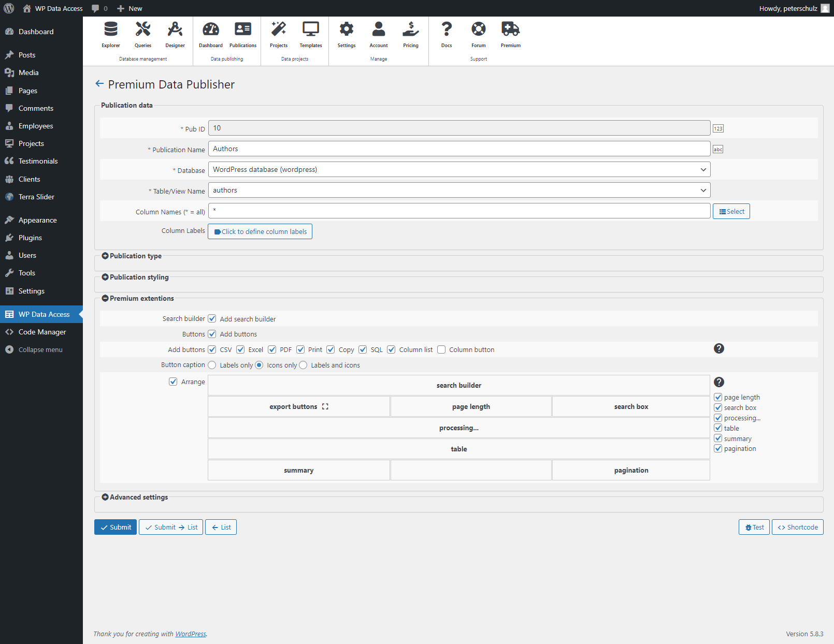Open the Publications icon

click(x=243, y=35)
